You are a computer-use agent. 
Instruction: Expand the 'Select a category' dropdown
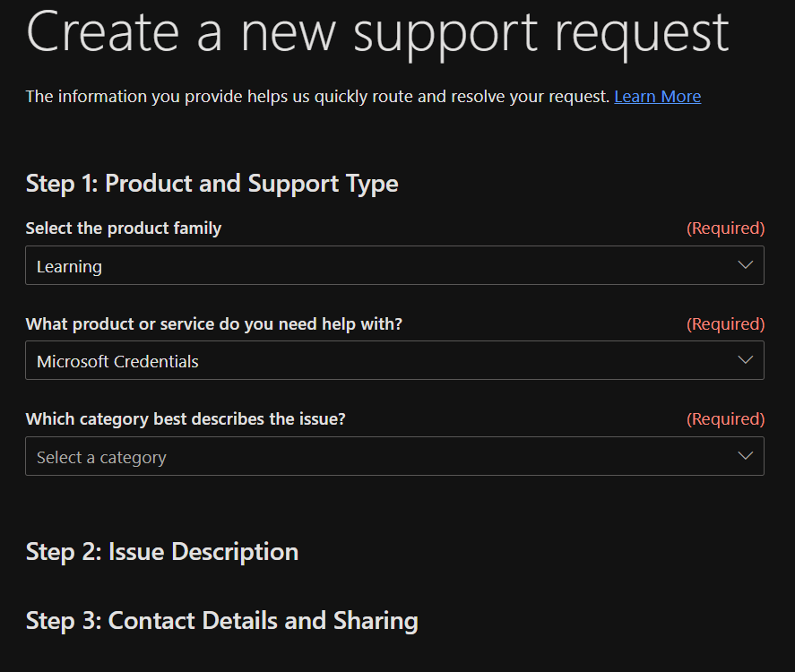[x=394, y=456]
